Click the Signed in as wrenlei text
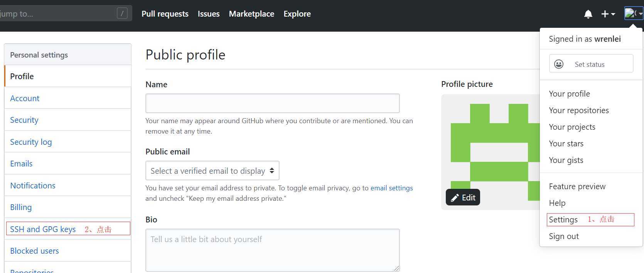644x273 pixels. (585, 39)
